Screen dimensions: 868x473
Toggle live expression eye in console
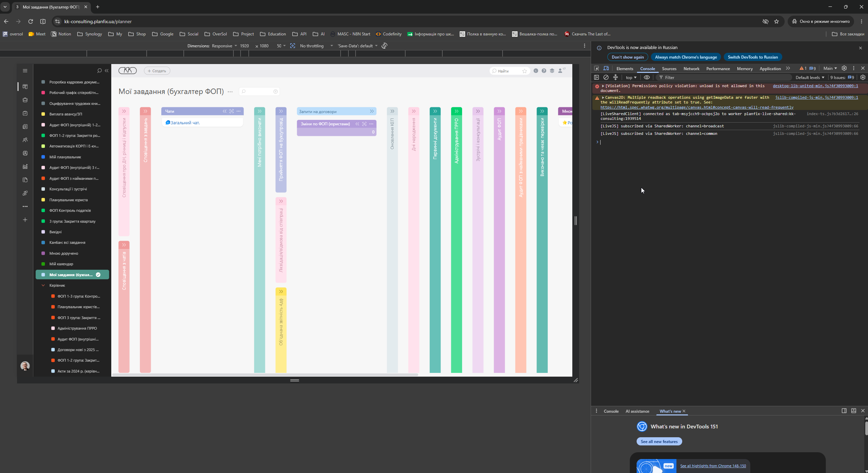pos(647,77)
